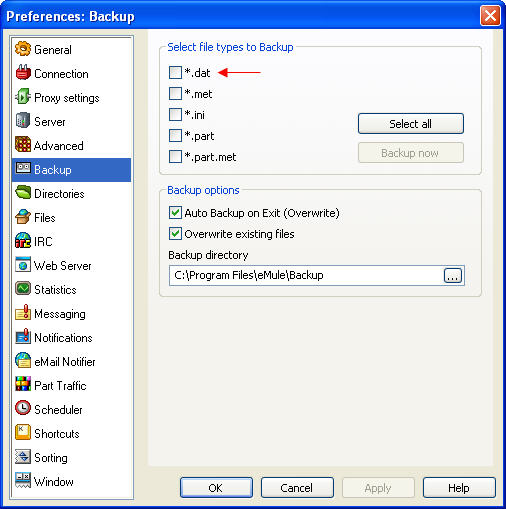Viewport: 506px width, 509px height.
Task: Browse for backup directory with ellipsis button
Action: pyautogui.click(x=453, y=276)
